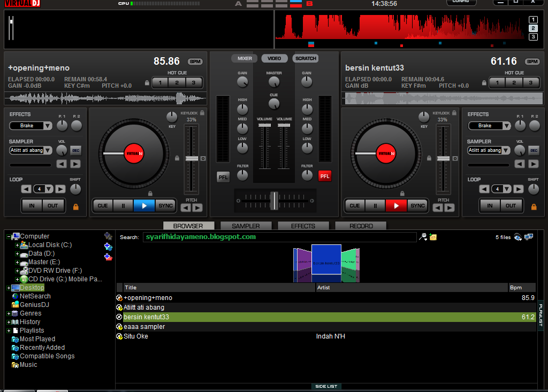Toggle left deck keylock padlock
The height and width of the screenshot is (392, 548).
point(202,113)
